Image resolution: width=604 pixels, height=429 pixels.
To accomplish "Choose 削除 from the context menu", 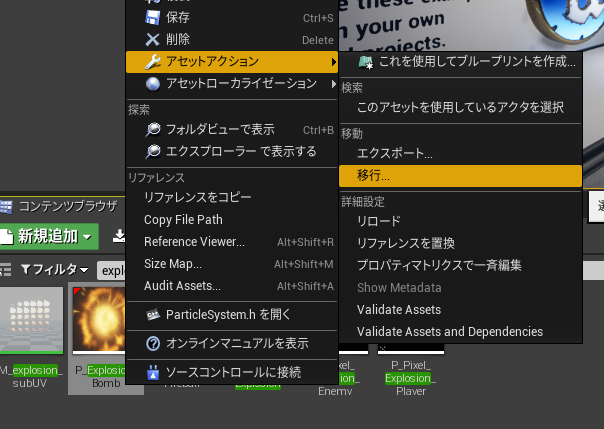I will [x=232, y=39].
